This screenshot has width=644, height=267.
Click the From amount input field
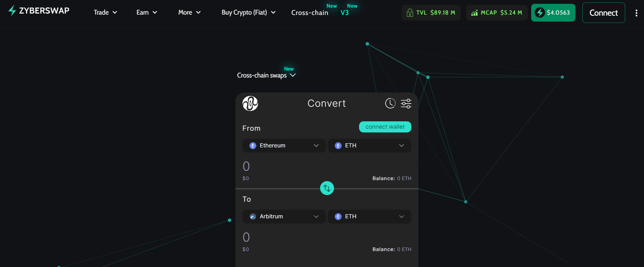pos(327,166)
